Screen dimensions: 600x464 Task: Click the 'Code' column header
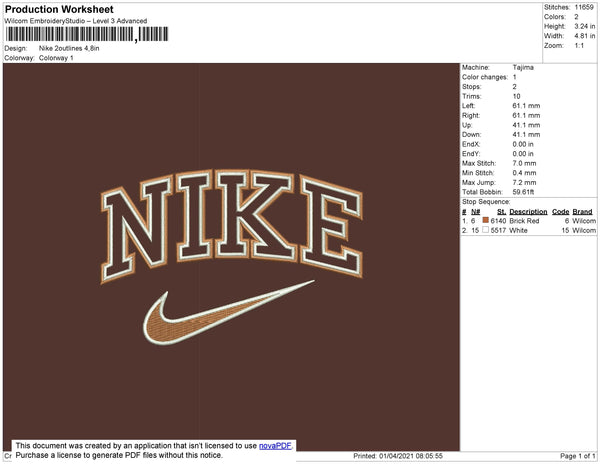click(x=560, y=212)
